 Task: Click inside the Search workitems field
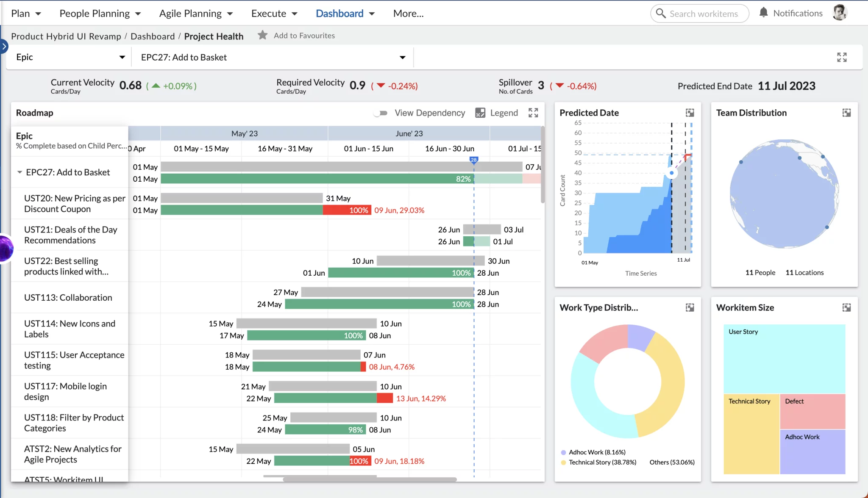704,13
